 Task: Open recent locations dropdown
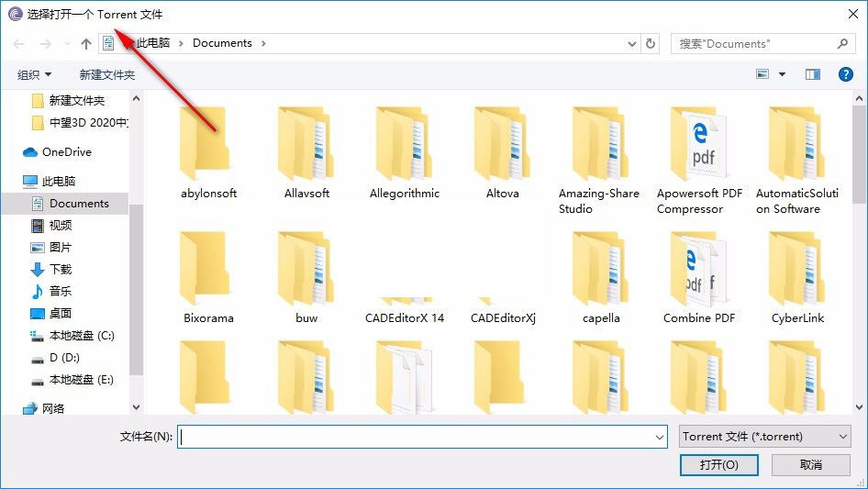click(67, 44)
